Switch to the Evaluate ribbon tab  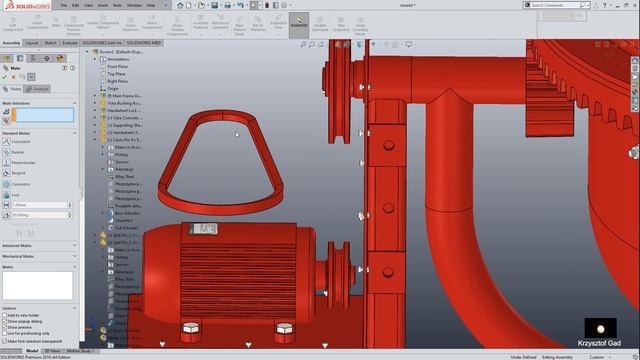point(70,43)
